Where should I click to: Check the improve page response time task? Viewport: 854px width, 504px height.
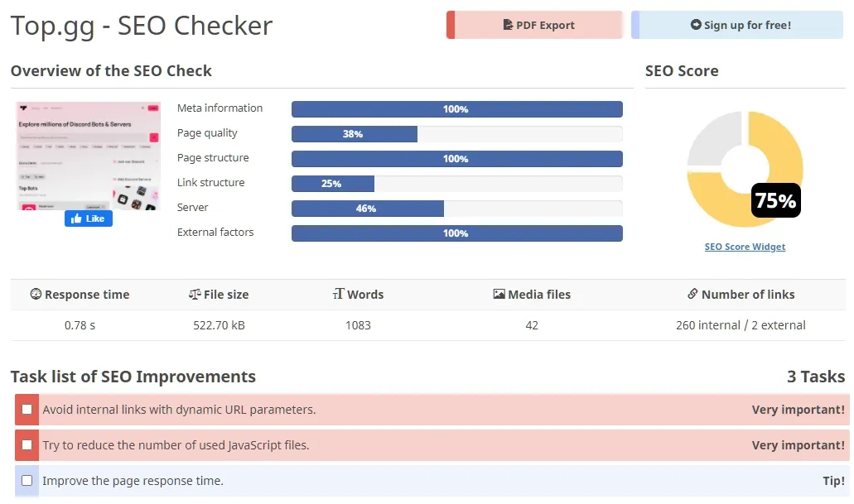pyautogui.click(x=27, y=481)
